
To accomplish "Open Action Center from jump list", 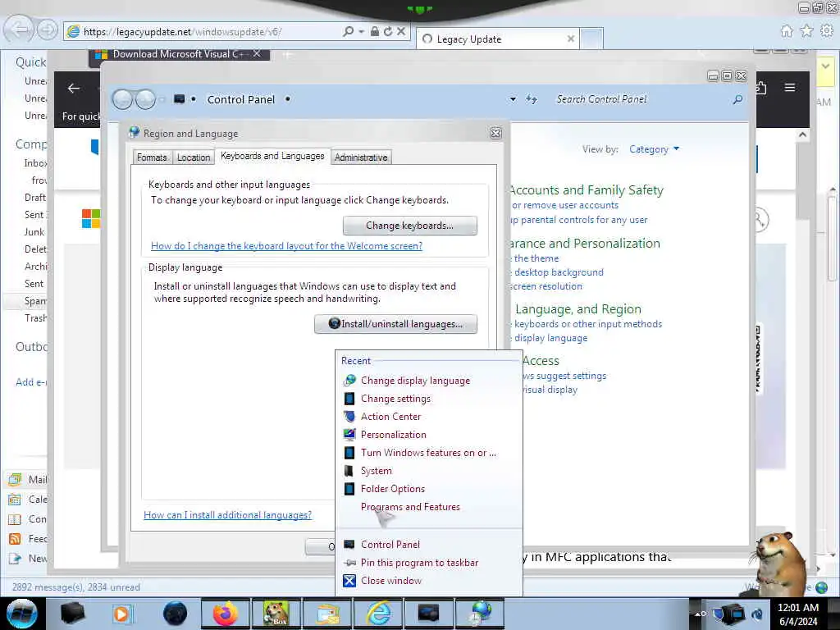I will 390,416.
